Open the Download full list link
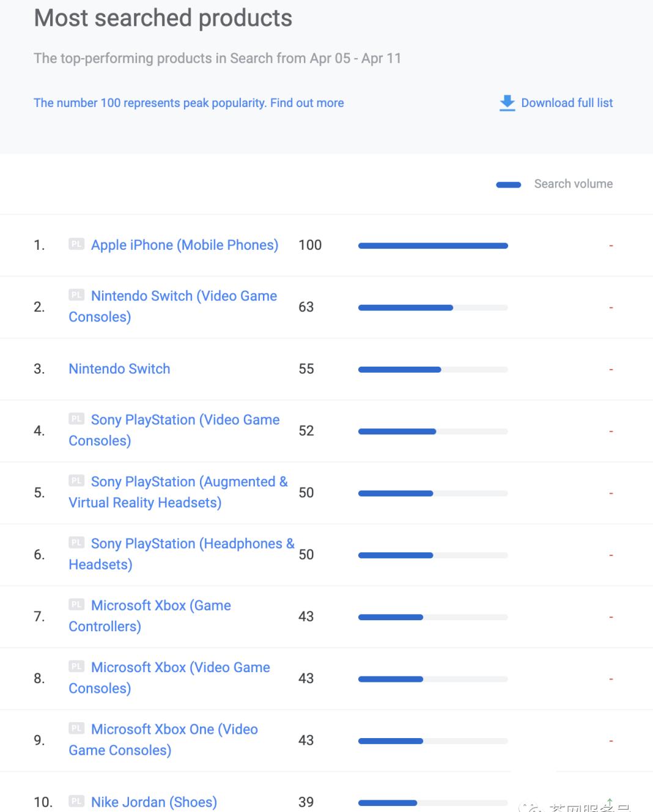 pyautogui.click(x=566, y=103)
